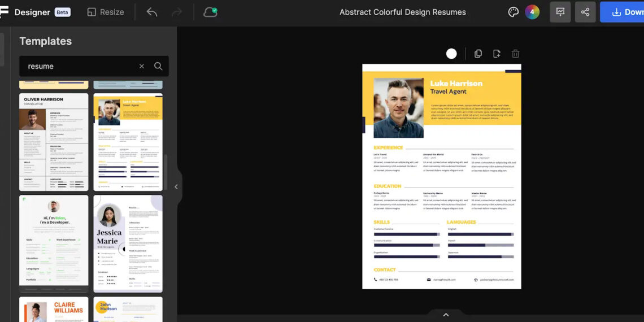Select the Oliver Harrison translator template
644x322 pixels.
(54, 142)
